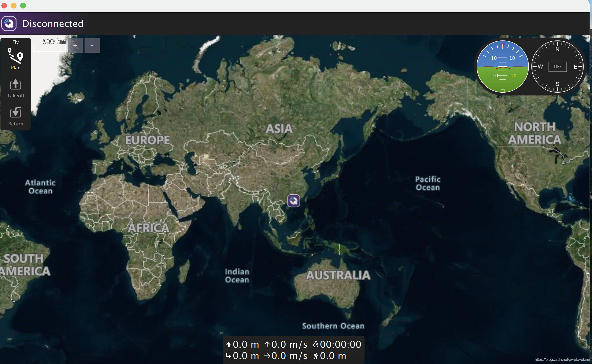Screen dimensions: 592x364
Task: Click the flight time stopwatch readout
Action: (337, 344)
